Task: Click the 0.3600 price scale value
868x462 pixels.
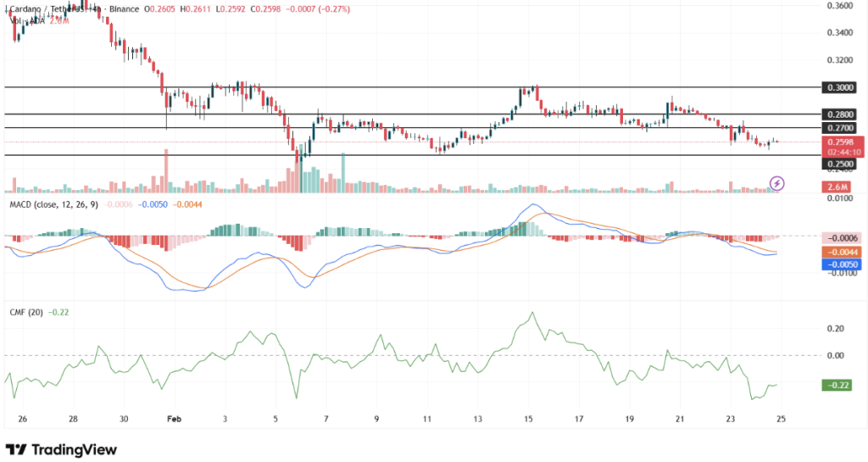Action: coord(839,6)
